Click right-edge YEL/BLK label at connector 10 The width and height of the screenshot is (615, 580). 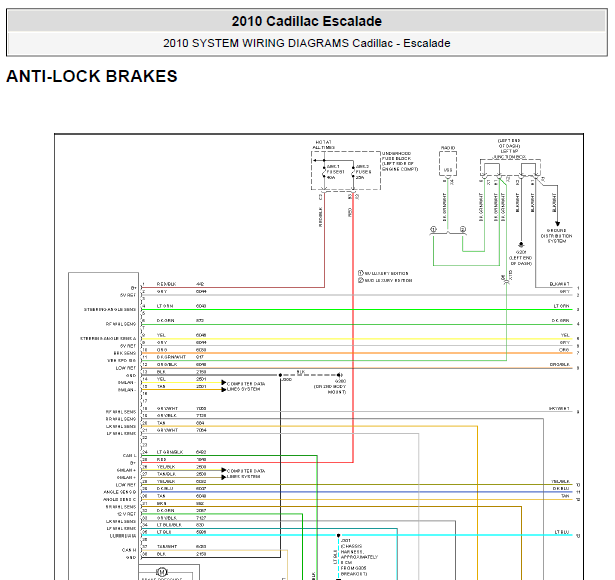pos(560,481)
